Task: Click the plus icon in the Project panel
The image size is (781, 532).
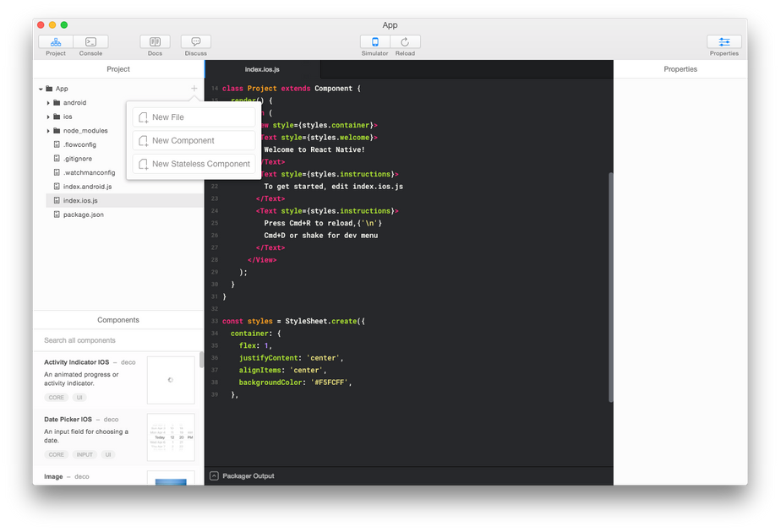Action: pos(194,87)
